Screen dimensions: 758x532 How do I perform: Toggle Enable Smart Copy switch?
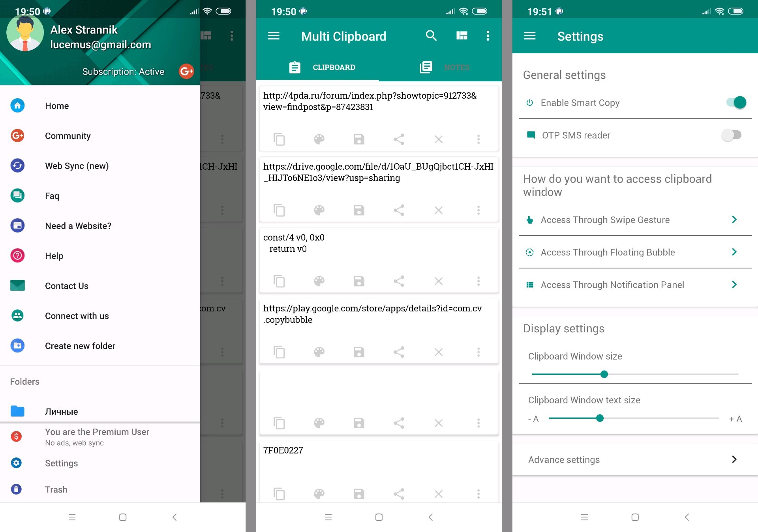coord(736,103)
